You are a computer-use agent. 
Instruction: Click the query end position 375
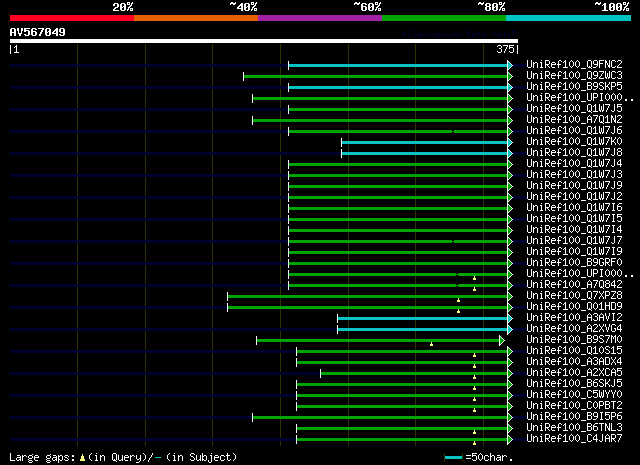[x=505, y=49]
